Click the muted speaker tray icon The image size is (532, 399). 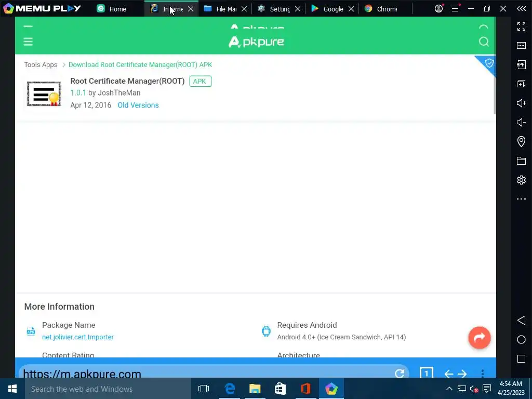(474, 389)
